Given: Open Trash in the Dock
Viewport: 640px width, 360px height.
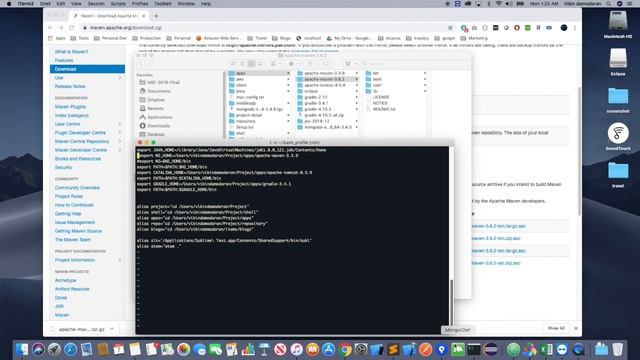Looking at the screenshot, I should [x=618, y=349].
